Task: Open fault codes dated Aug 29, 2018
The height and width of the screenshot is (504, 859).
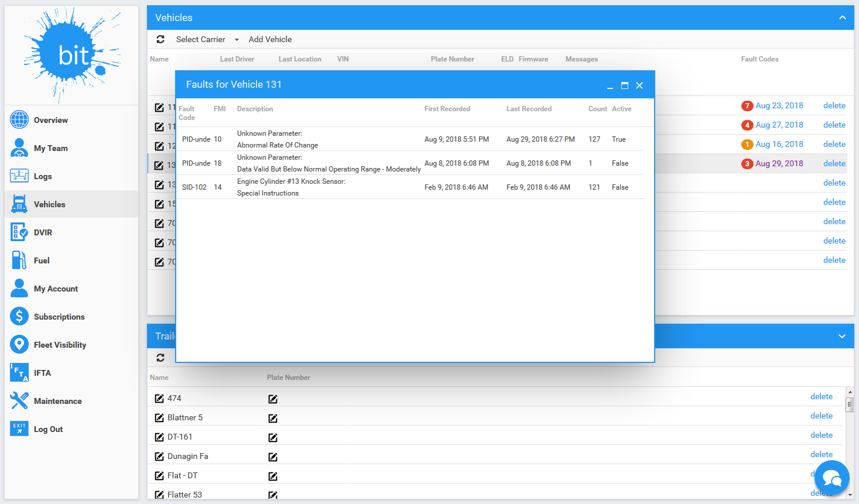Action: tap(779, 163)
